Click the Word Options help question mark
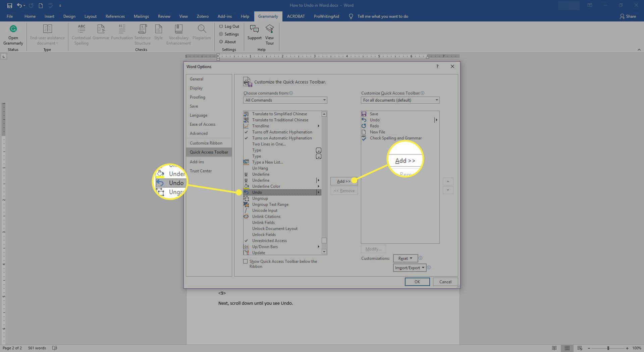This screenshot has width=644, height=352. pos(437,66)
